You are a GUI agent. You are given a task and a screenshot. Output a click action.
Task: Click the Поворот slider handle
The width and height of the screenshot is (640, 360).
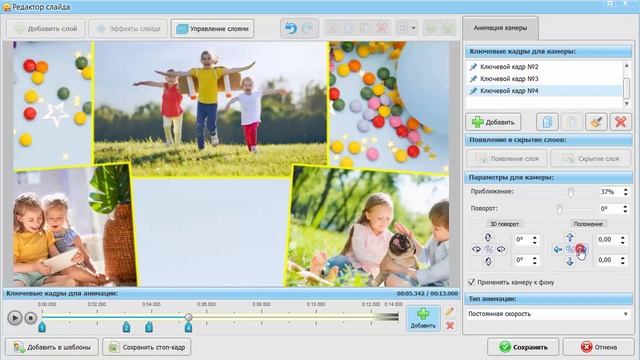[x=560, y=209]
